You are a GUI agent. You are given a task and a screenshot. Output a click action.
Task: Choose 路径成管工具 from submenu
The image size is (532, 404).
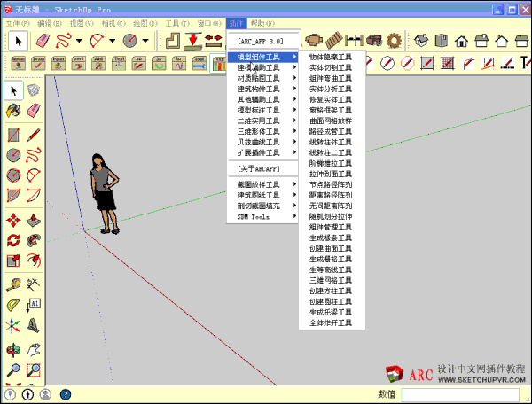tap(332, 131)
